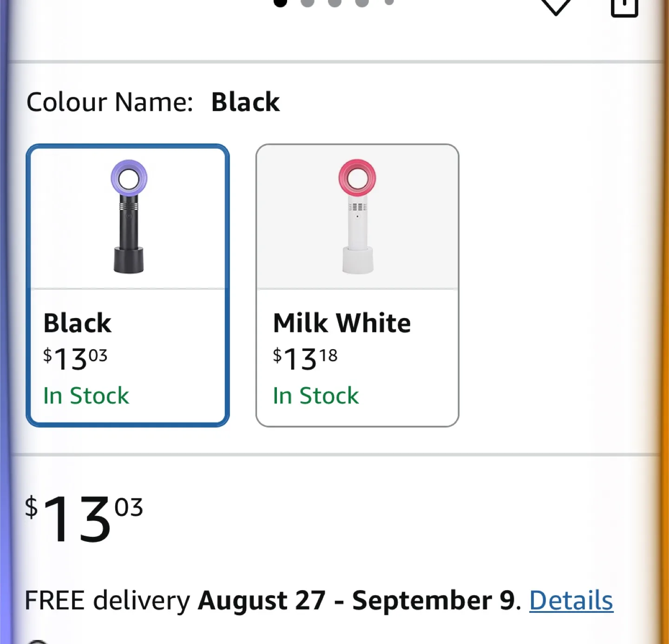
Task: Select the fourth image carousel dot
Action: [x=362, y=3]
